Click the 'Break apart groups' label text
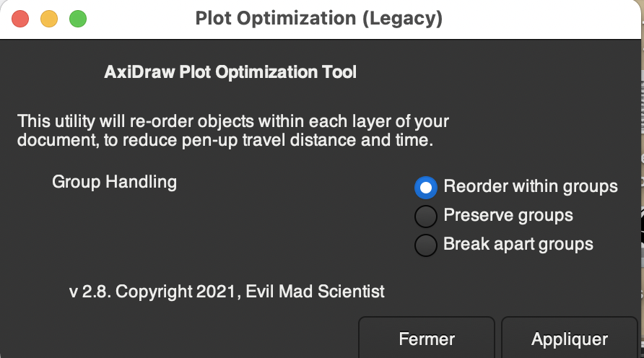 tap(518, 244)
